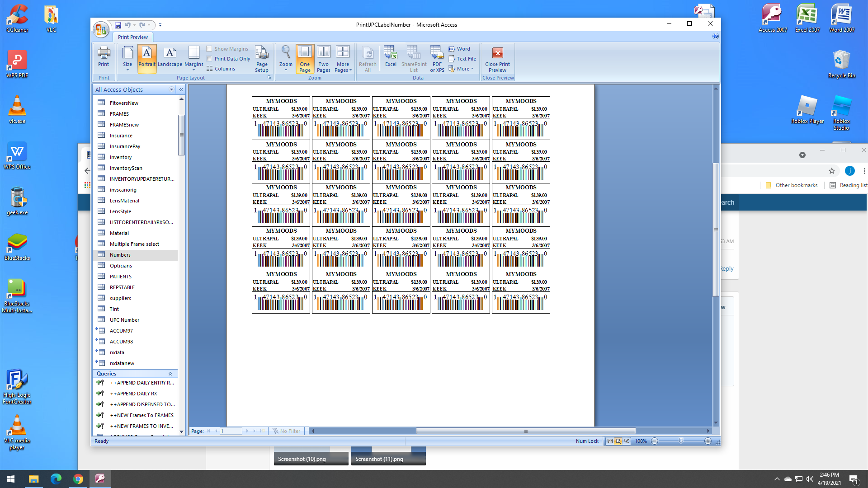Select the Print Preview ribbon tab
The image size is (868, 488).
tap(133, 37)
